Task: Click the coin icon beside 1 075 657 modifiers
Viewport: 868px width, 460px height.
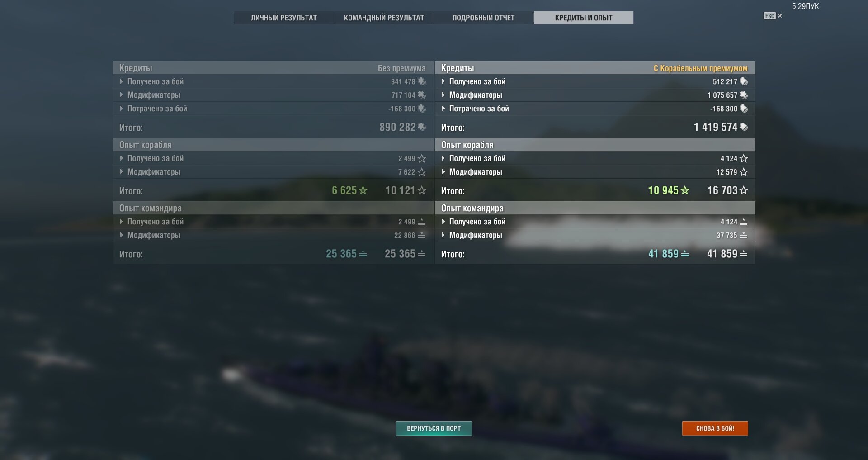Action: pyautogui.click(x=744, y=95)
